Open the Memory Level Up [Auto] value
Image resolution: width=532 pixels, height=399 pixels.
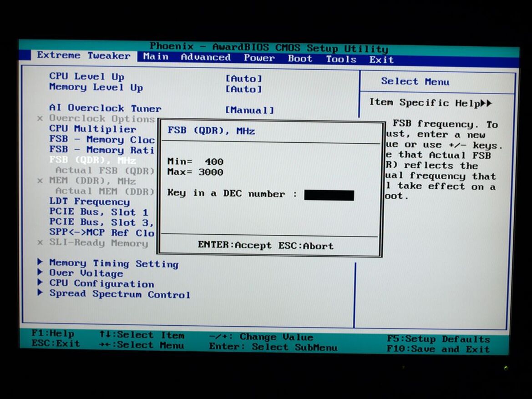pyautogui.click(x=244, y=89)
